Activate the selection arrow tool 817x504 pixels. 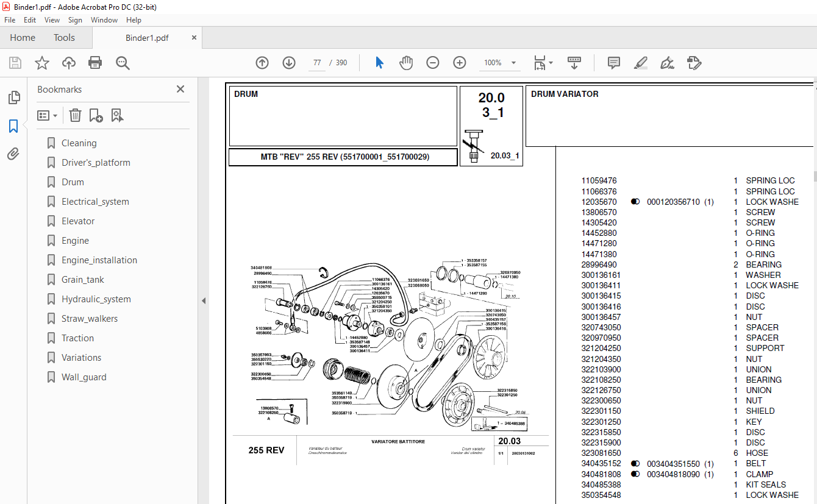[x=379, y=63]
